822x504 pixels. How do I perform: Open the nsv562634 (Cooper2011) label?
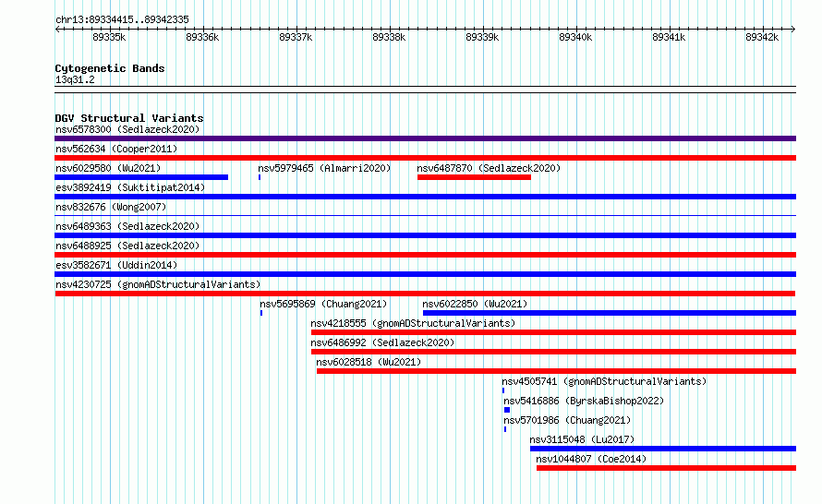[x=116, y=149]
